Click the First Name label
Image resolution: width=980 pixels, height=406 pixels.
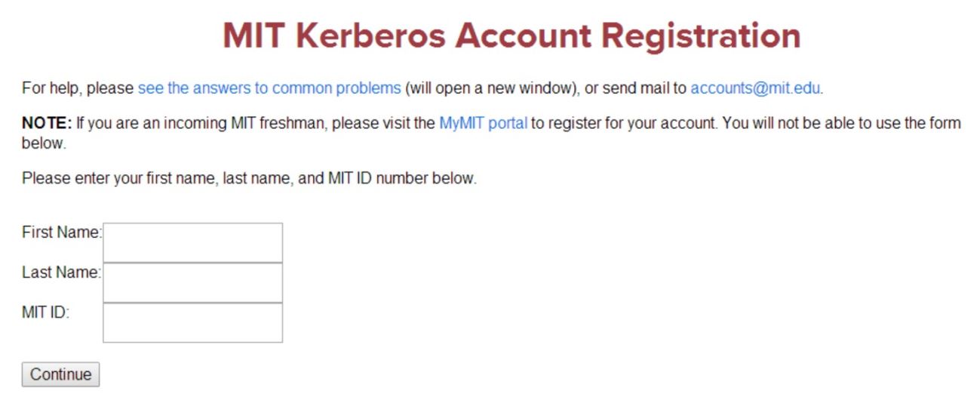(x=61, y=232)
